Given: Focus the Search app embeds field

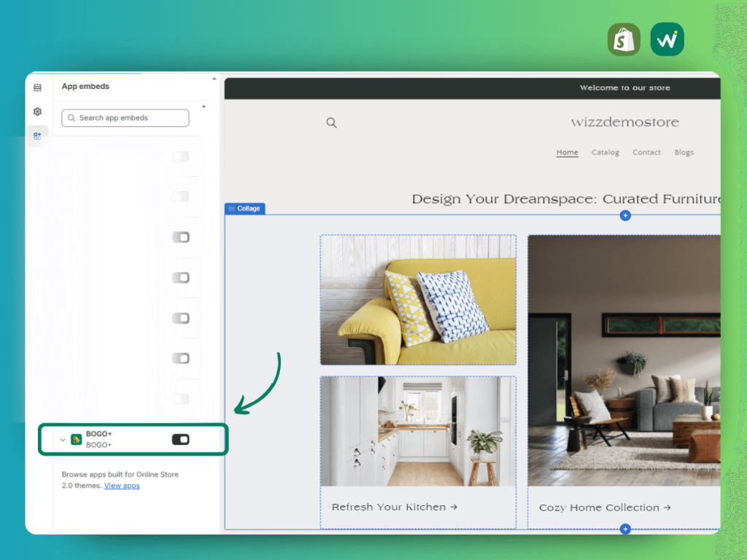Looking at the screenshot, I should pyautogui.click(x=125, y=118).
